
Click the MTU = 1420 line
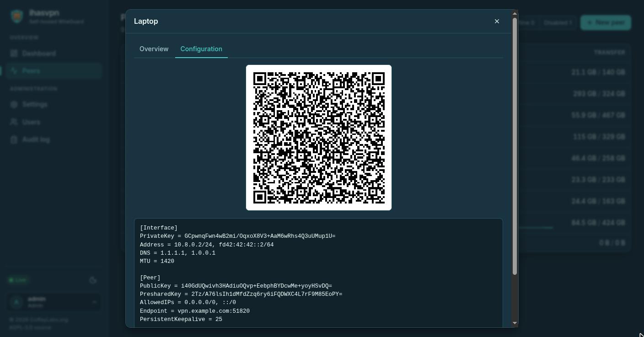157,261
